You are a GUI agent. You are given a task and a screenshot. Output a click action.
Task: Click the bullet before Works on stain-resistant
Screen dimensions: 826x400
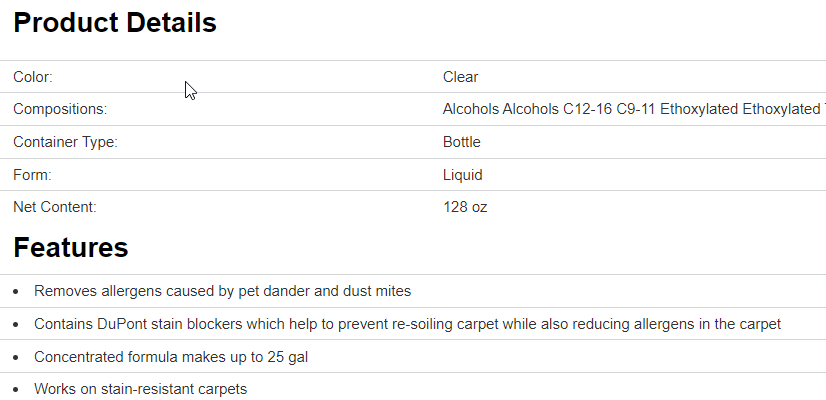[x=16, y=390]
